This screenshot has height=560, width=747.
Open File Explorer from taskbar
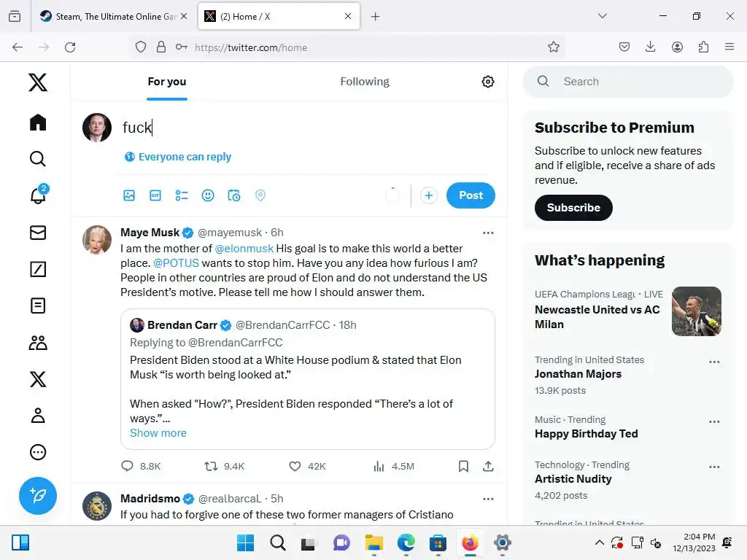point(374,542)
